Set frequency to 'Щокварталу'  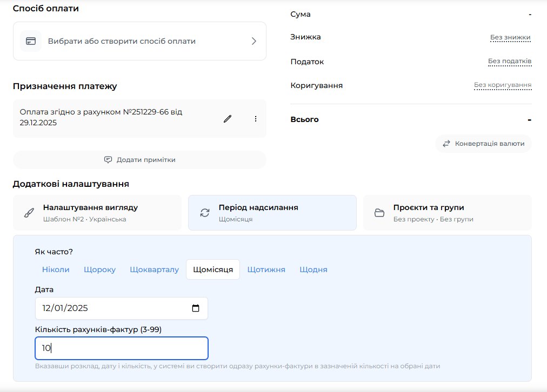154,269
